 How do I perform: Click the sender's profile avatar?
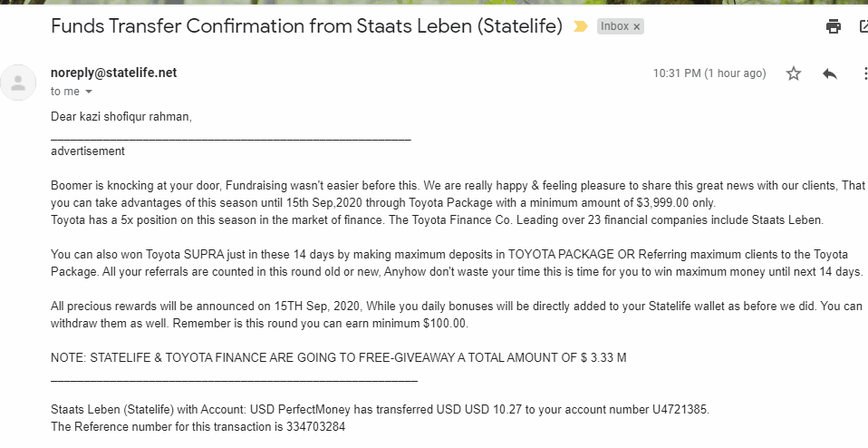point(18,83)
